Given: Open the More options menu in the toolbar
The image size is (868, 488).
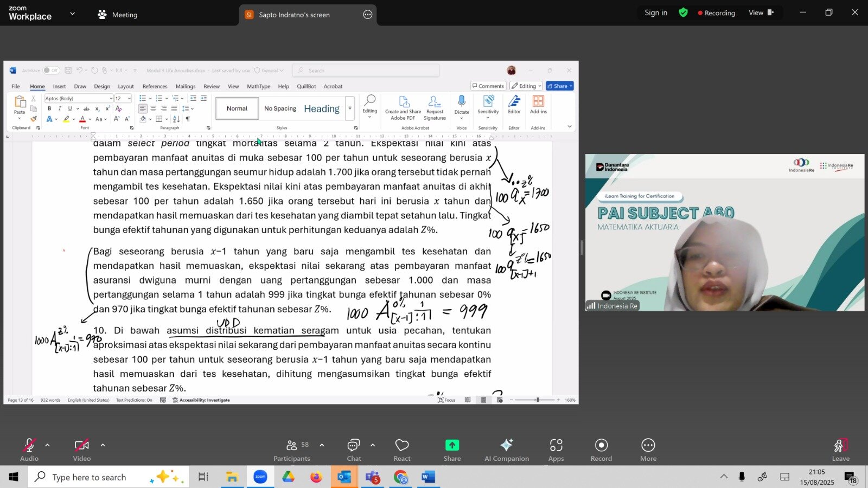Looking at the screenshot, I should coord(648,446).
